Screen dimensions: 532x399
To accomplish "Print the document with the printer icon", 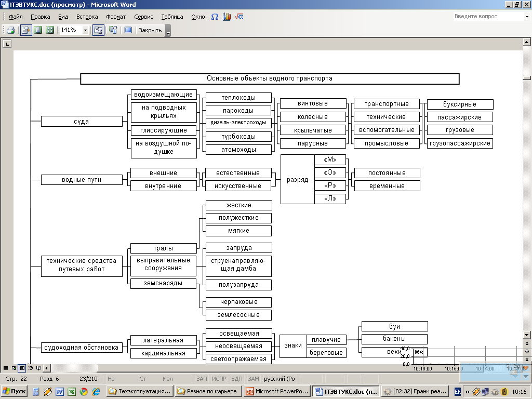I will coord(10,30).
